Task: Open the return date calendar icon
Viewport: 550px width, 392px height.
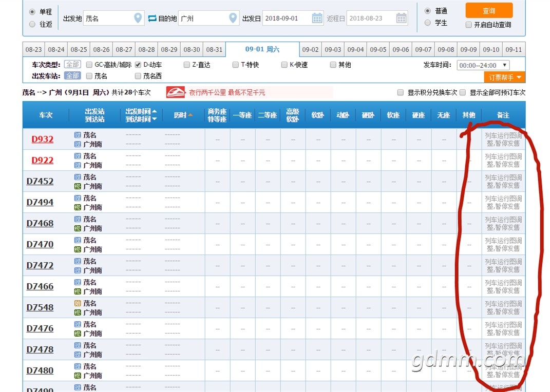Action: [x=401, y=18]
